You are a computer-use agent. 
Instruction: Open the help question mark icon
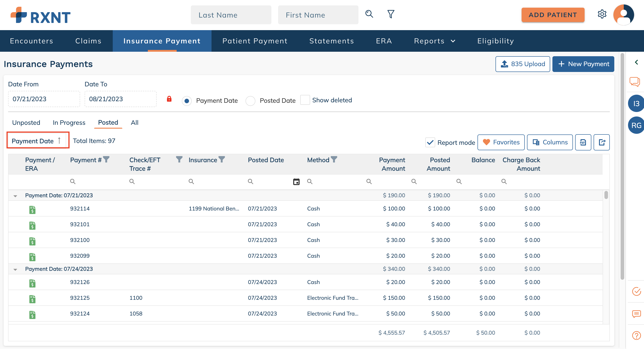pyautogui.click(x=636, y=335)
